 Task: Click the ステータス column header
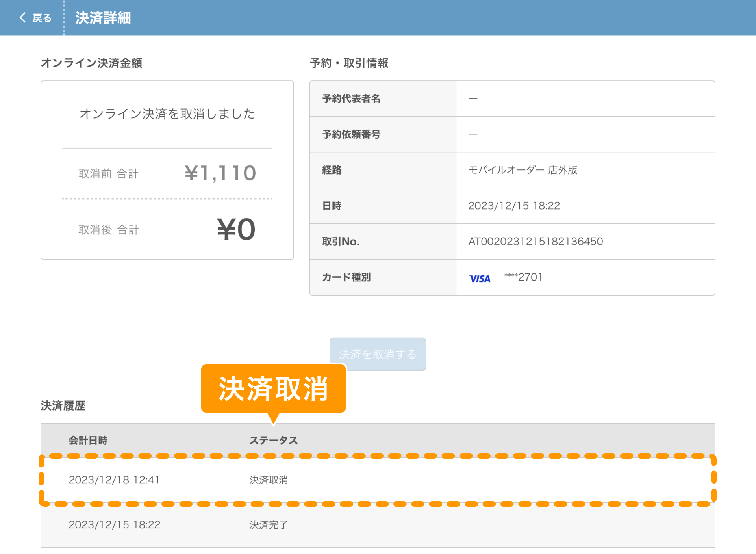pos(273,440)
